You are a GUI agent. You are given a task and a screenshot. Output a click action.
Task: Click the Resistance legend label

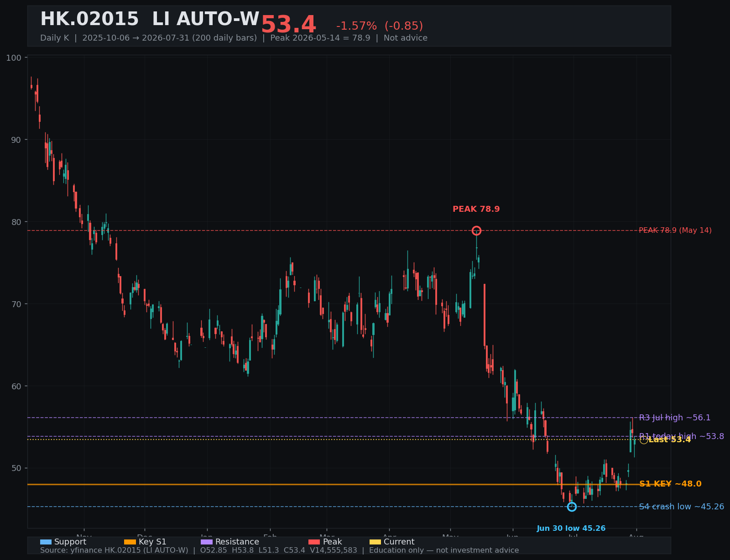pos(237,542)
